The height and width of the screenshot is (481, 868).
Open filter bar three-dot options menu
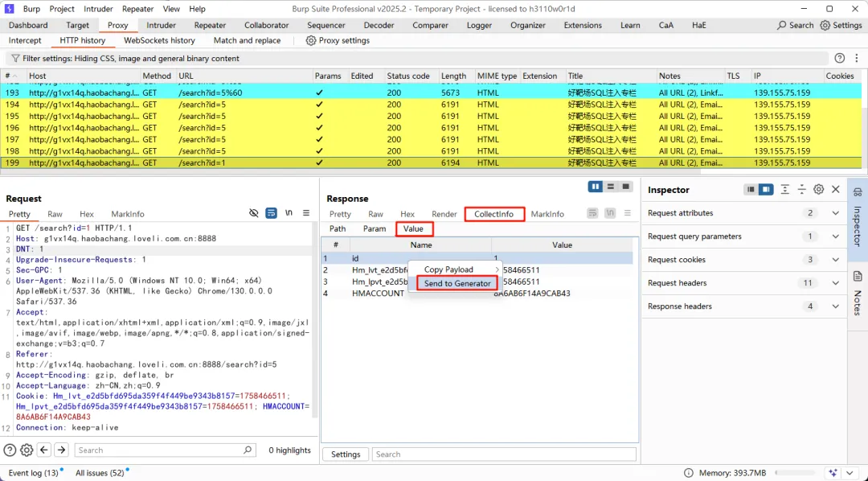point(857,58)
